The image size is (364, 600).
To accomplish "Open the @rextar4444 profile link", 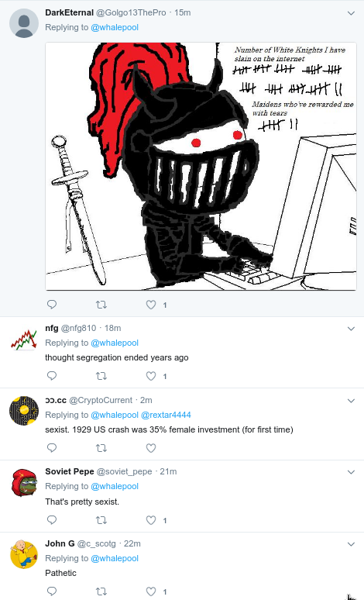I will tap(166, 415).
